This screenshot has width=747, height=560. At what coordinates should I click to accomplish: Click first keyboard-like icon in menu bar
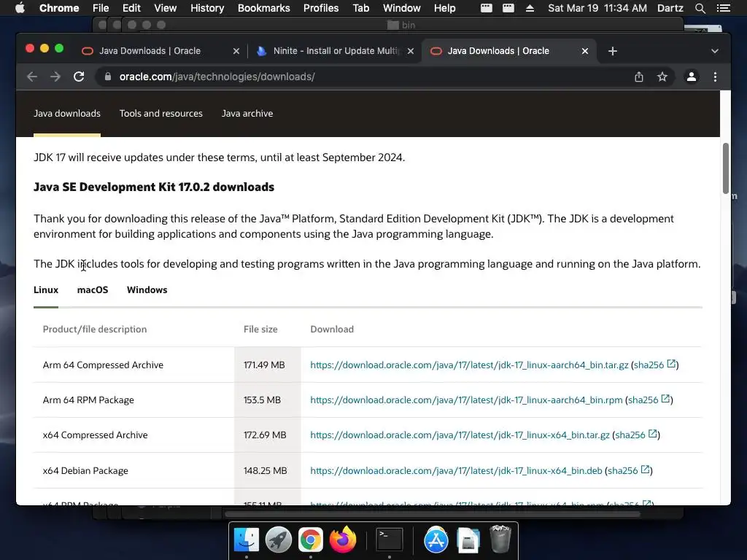click(486, 8)
